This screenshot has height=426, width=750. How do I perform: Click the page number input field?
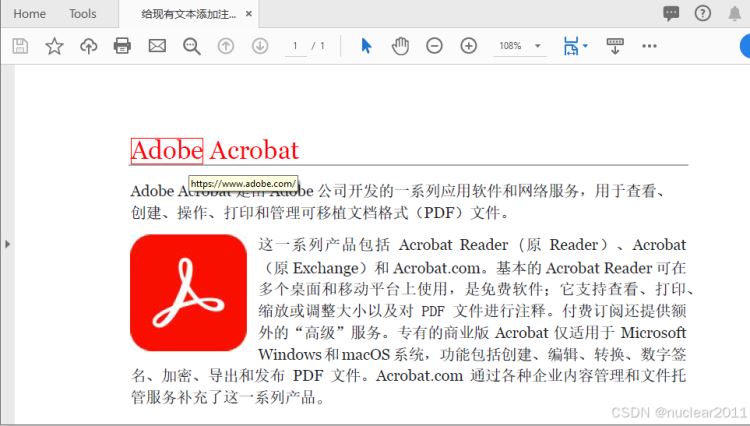(x=296, y=46)
